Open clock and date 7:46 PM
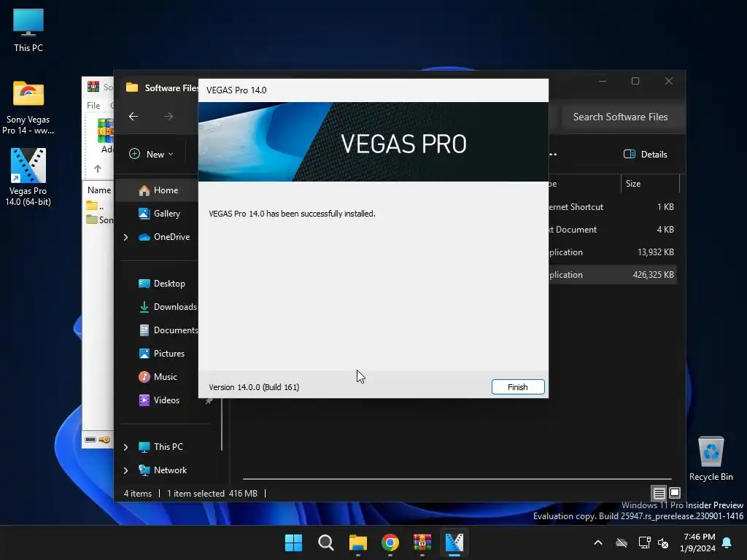 tap(698, 542)
